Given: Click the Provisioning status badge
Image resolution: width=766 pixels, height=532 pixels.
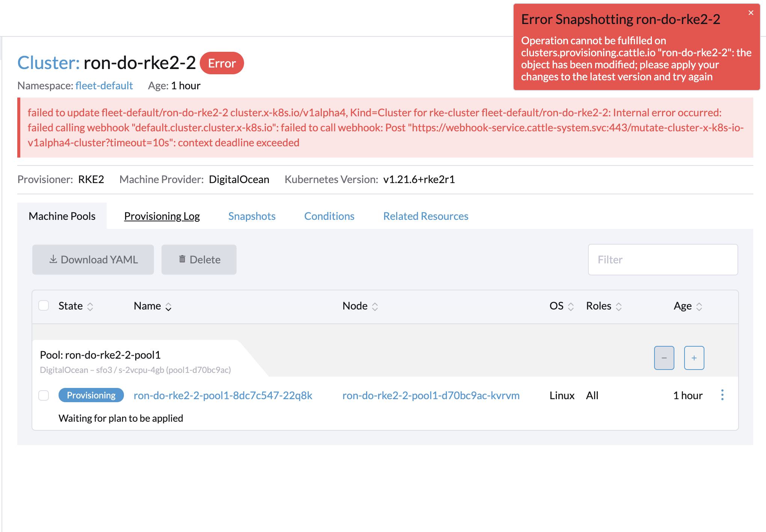Looking at the screenshot, I should [91, 395].
